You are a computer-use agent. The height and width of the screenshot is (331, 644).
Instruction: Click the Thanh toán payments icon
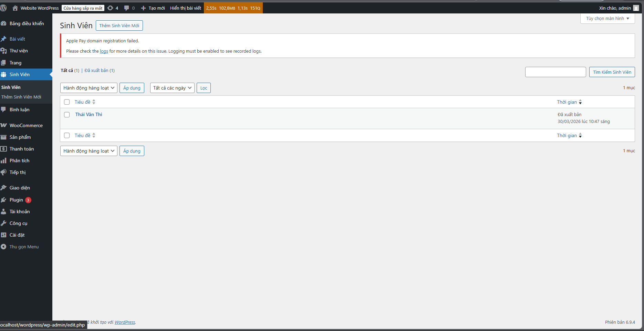click(3, 149)
